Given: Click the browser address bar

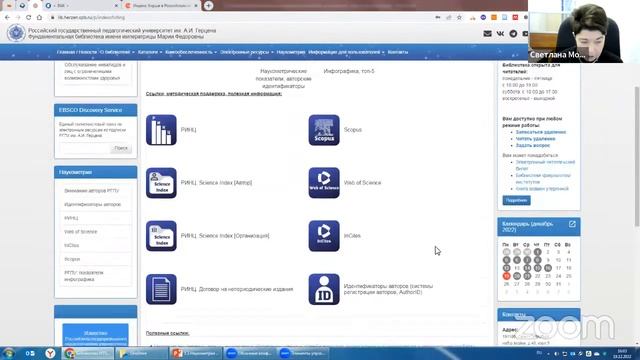Looking at the screenshot, I should 241,18.
